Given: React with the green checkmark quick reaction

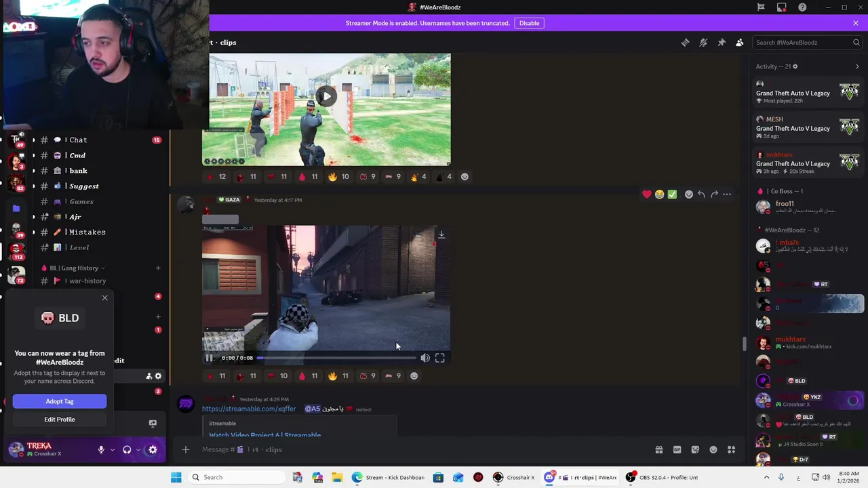Looking at the screenshot, I should click(x=672, y=195).
